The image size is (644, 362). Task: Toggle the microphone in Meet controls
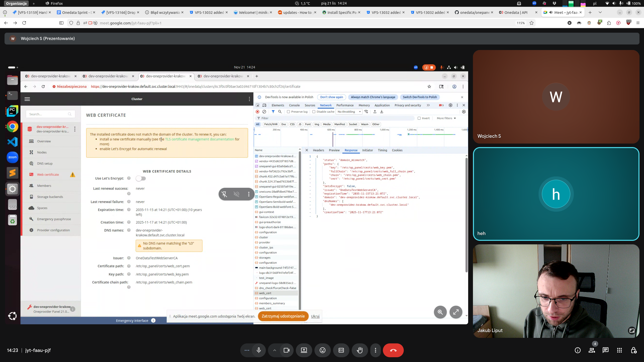click(259, 350)
